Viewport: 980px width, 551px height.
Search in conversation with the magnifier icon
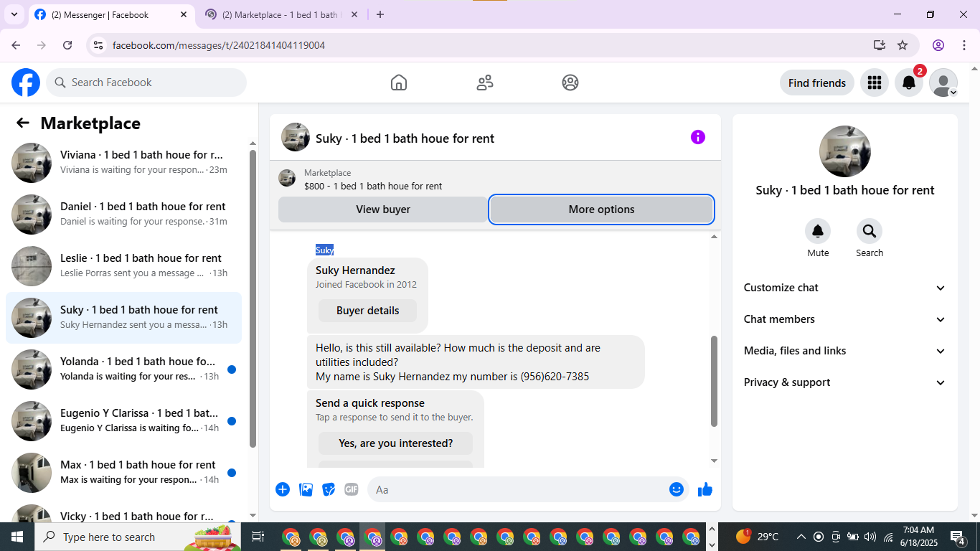click(870, 231)
